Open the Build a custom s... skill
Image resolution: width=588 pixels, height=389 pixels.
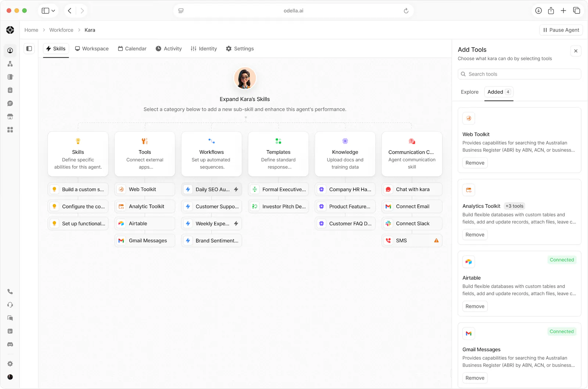pyautogui.click(x=78, y=190)
